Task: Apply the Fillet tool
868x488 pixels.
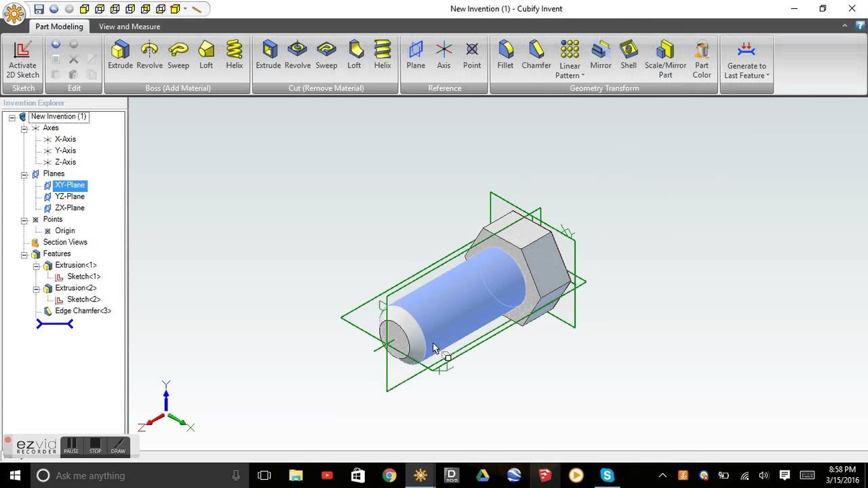Action: [x=505, y=56]
